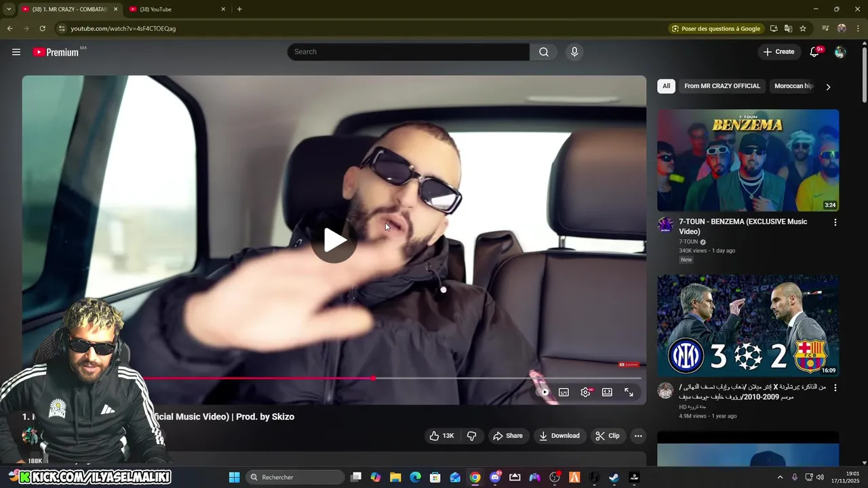Select the All filter chip

pos(666,86)
